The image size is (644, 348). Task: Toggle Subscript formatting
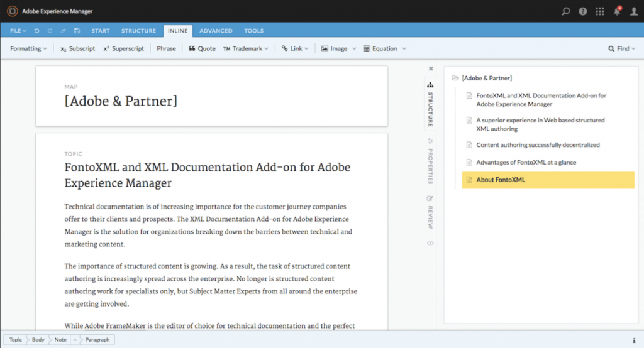tap(78, 48)
